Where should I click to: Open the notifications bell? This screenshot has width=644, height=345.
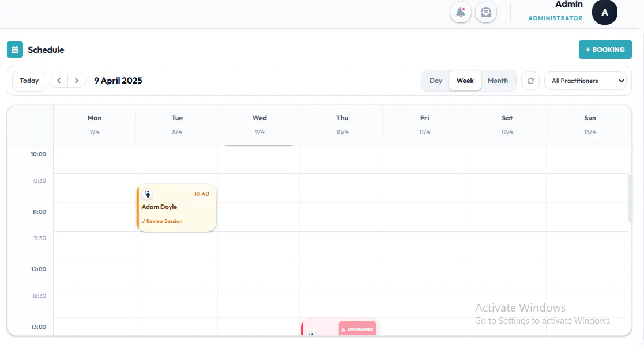(461, 12)
